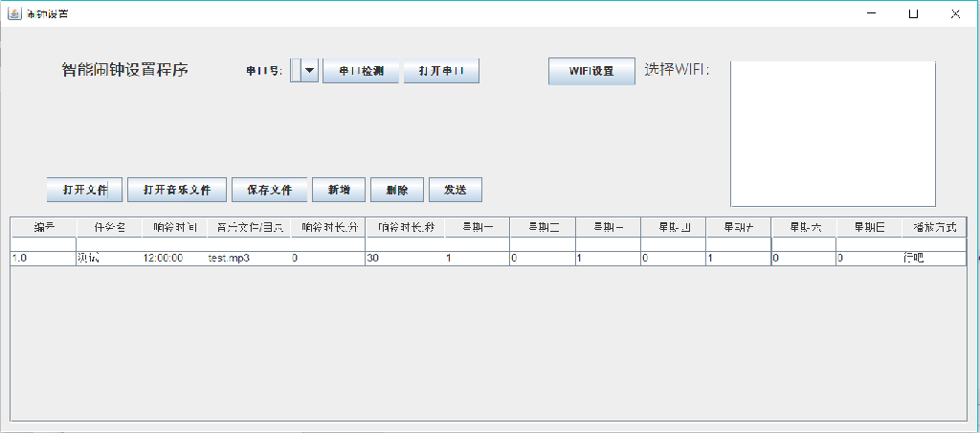Click the 打开音乐文件 open music file button
The image size is (980, 433).
pos(177,190)
